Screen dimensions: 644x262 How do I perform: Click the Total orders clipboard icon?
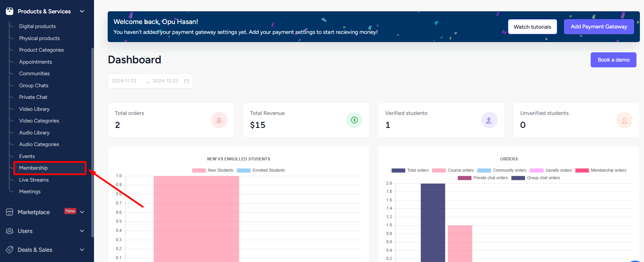(x=219, y=120)
